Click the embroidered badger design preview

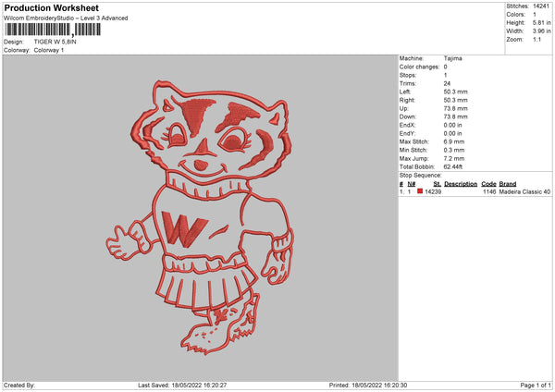coord(200,217)
